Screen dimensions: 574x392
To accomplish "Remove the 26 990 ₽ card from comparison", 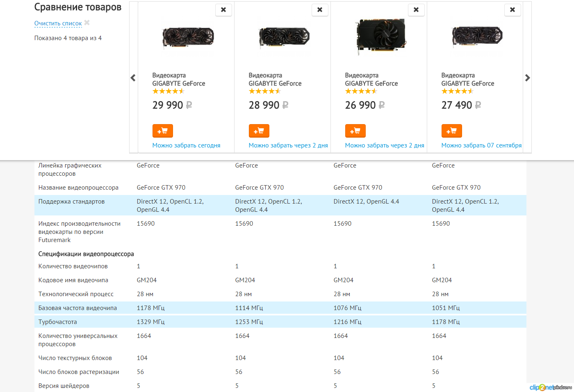I will click(x=416, y=10).
